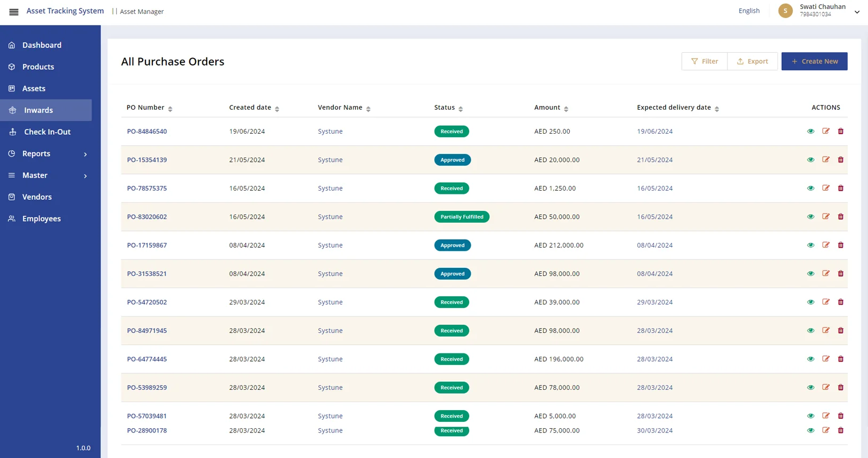Image resolution: width=868 pixels, height=458 pixels.
Task: Click Asset Tracking System title
Action: coord(65,11)
